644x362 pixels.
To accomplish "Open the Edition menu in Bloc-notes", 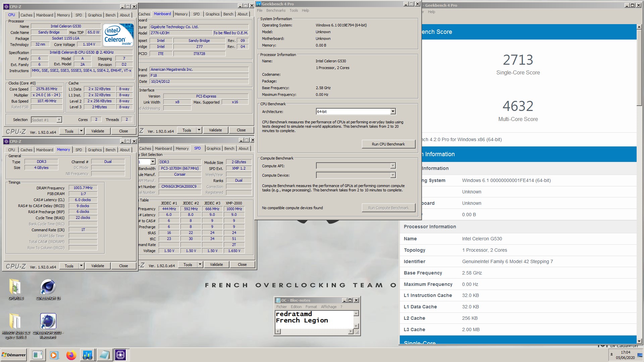I will tap(296, 307).
